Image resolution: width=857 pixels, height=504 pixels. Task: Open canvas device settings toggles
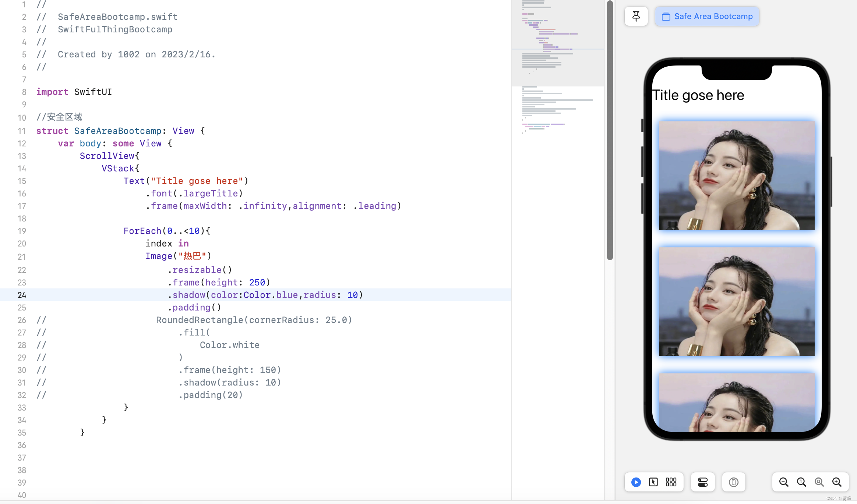pyautogui.click(x=702, y=482)
